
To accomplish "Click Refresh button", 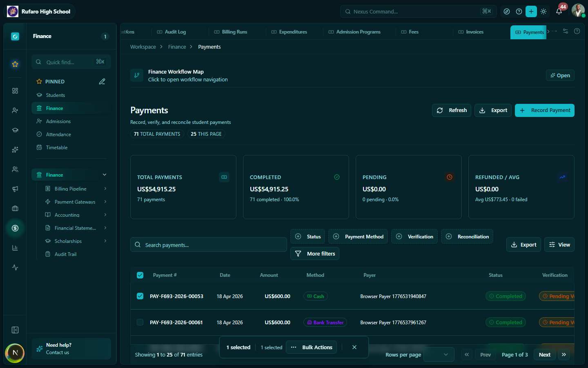I will click(x=452, y=110).
